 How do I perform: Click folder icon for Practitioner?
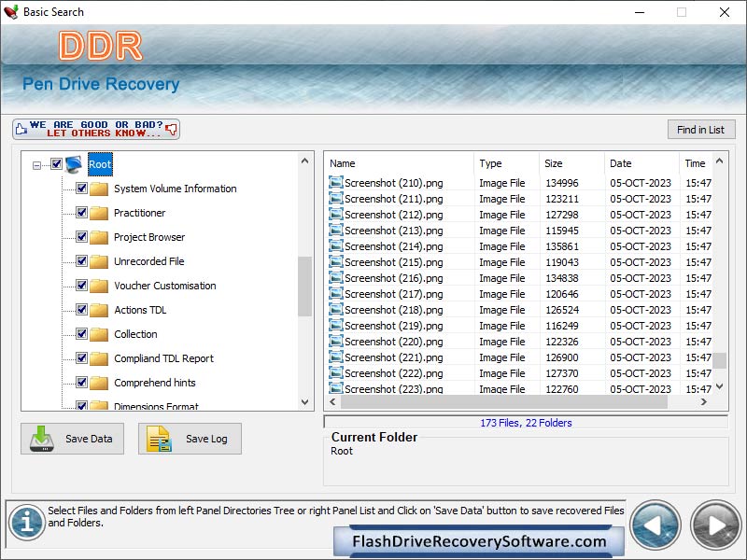(x=99, y=213)
